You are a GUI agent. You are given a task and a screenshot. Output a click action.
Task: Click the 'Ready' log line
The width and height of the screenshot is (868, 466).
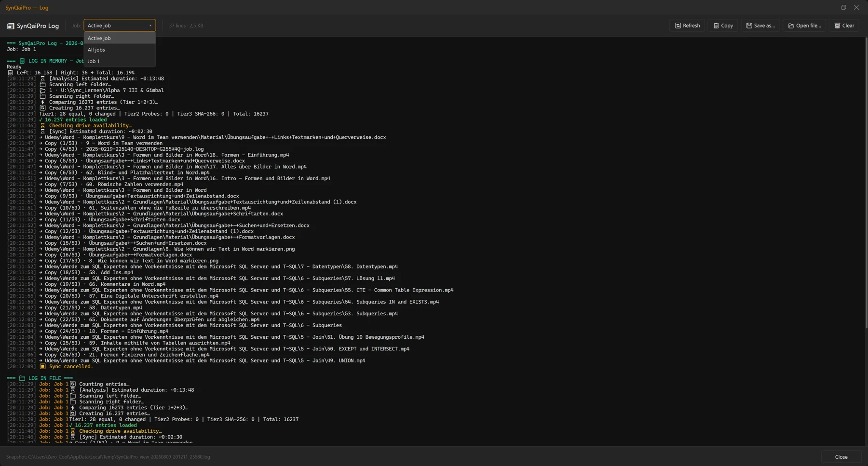point(14,67)
